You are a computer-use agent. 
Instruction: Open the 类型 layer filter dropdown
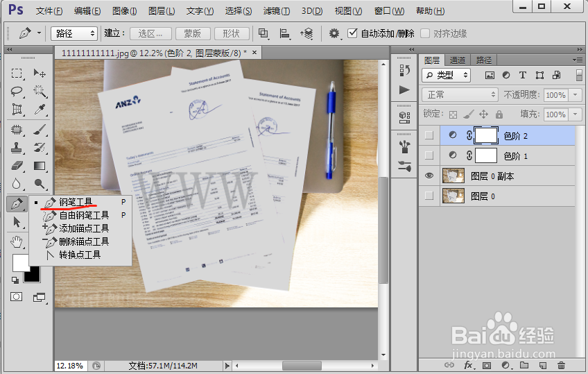click(x=447, y=75)
